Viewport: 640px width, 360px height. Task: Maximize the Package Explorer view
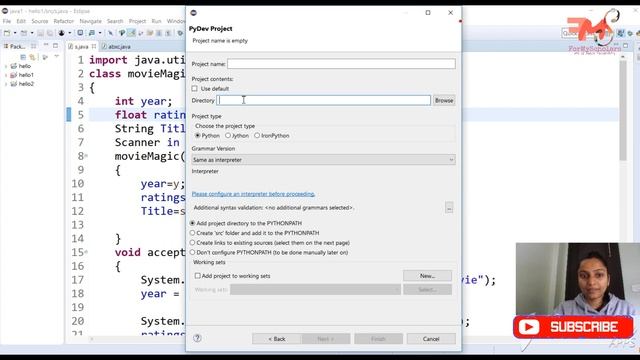[56, 46]
